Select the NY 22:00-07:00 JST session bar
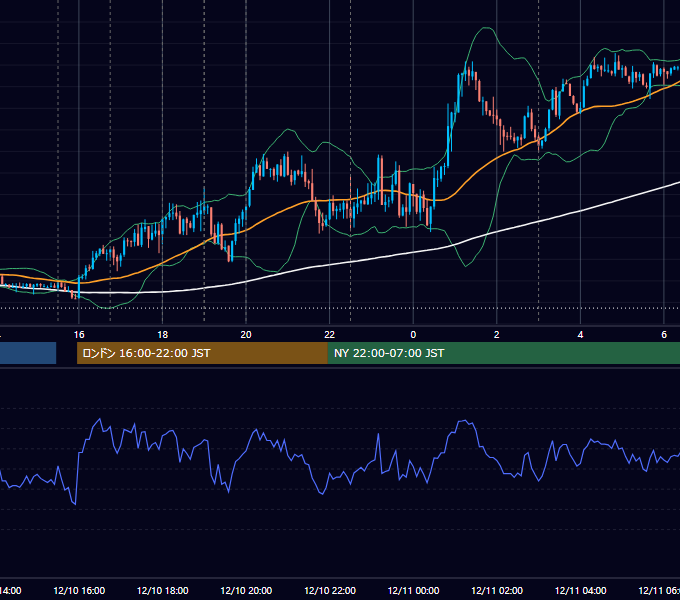Viewport: 680px width, 600px height. coord(503,353)
